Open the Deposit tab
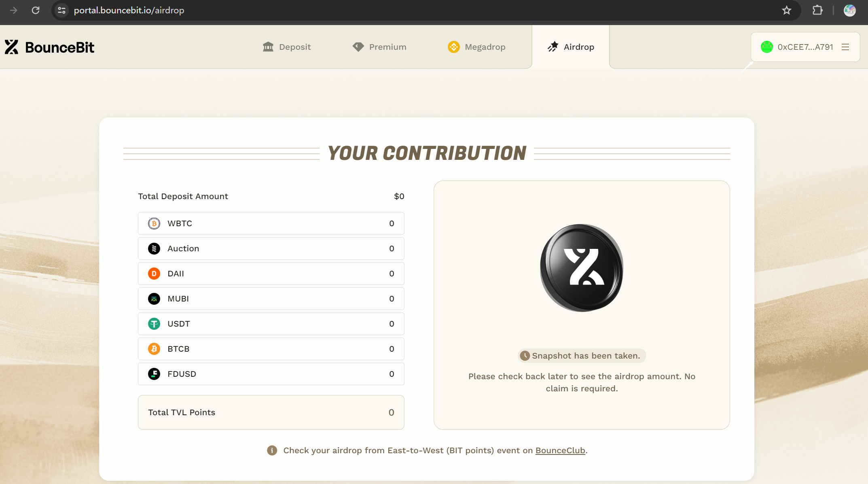 [x=287, y=47]
